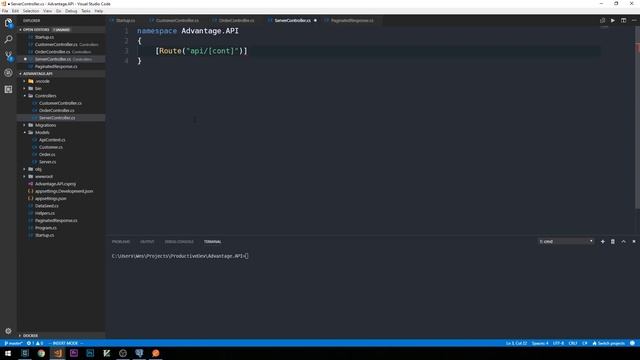This screenshot has height=360, width=640.
Task: Switch to the Output panel tab
Action: tap(147, 242)
